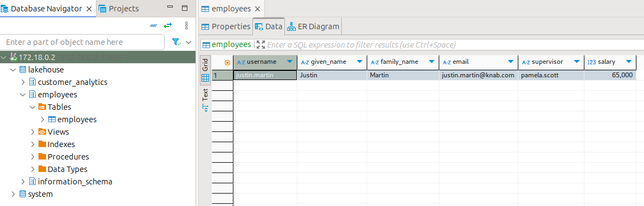Open the navigator filter settings funnel icon
The width and height of the screenshot is (644, 206).
click(x=176, y=42)
